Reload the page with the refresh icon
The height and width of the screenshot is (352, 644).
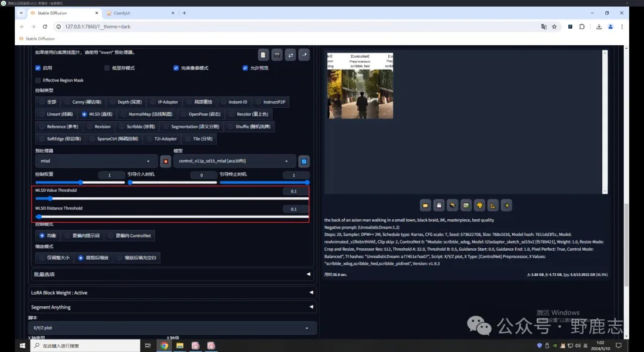point(45,27)
